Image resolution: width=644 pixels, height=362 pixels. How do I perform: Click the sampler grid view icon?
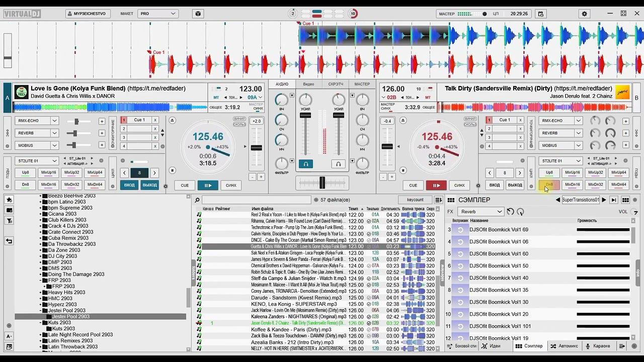(625, 200)
